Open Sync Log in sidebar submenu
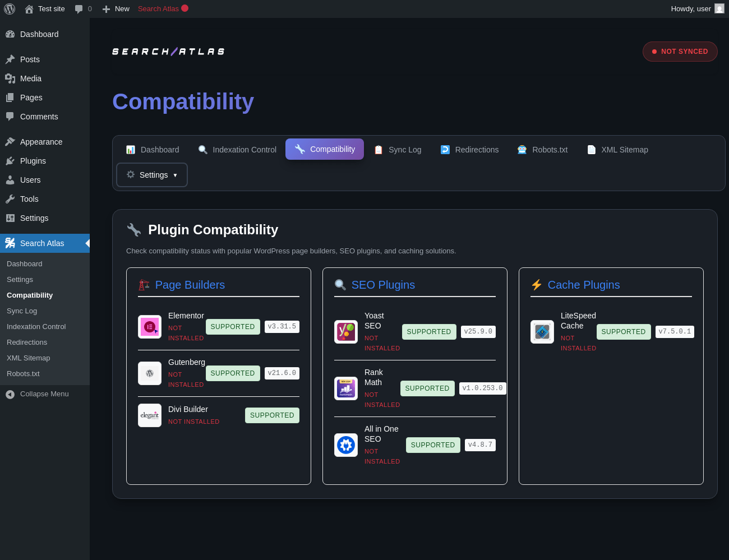Screen dimensions: 729x560 pyautogui.click(x=22, y=311)
